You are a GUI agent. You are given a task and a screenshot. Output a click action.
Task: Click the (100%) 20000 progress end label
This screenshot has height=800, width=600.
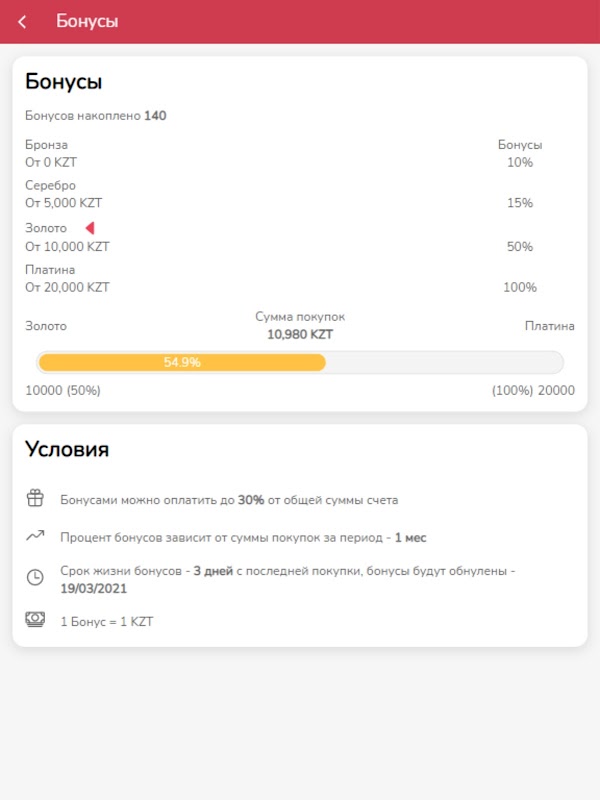(x=533, y=391)
